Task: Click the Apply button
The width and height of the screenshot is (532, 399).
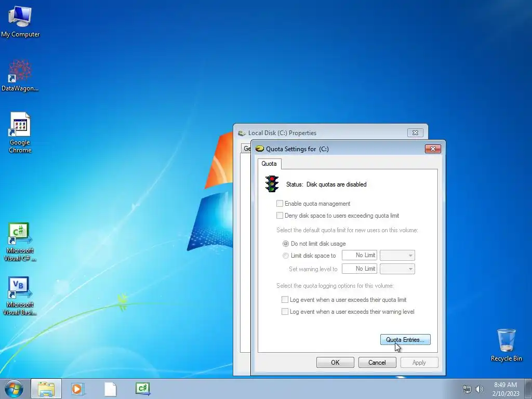Action: pyautogui.click(x=419, y=362)
